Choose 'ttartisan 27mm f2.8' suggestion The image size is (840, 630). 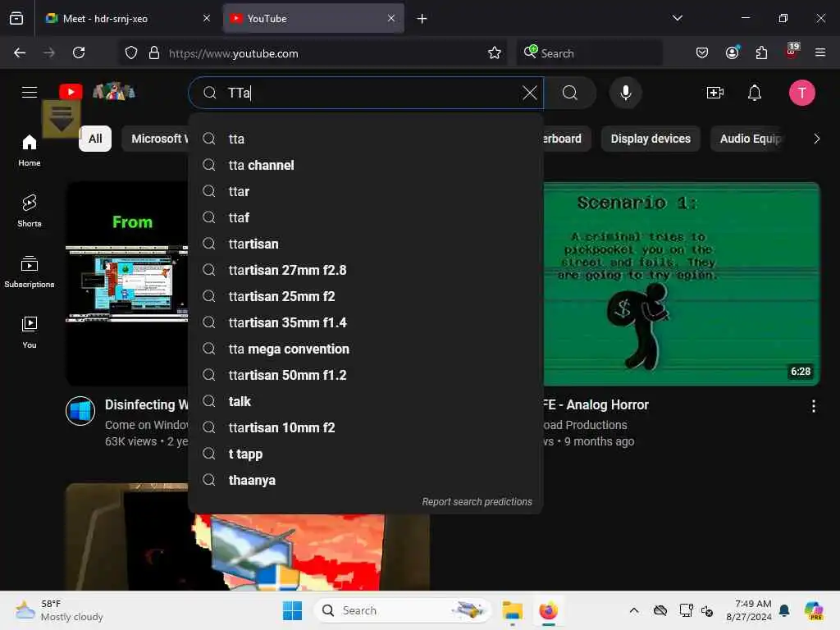(365, 270)
